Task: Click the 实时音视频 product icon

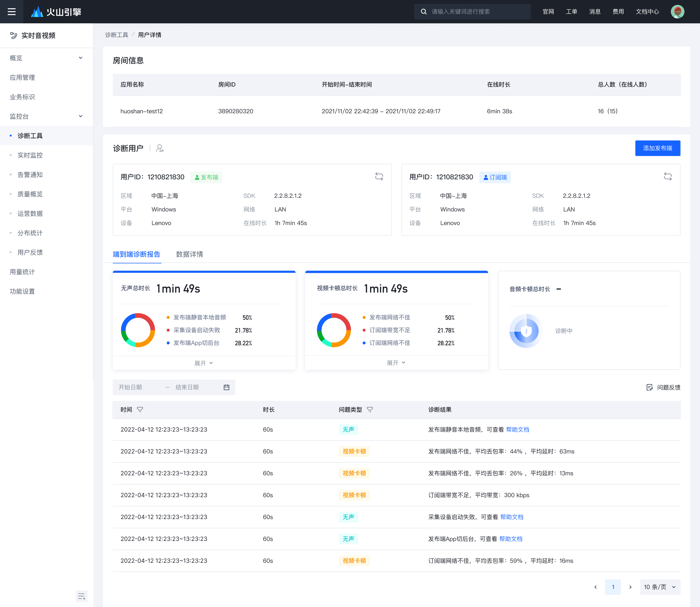Action: (x=14, y=35)
